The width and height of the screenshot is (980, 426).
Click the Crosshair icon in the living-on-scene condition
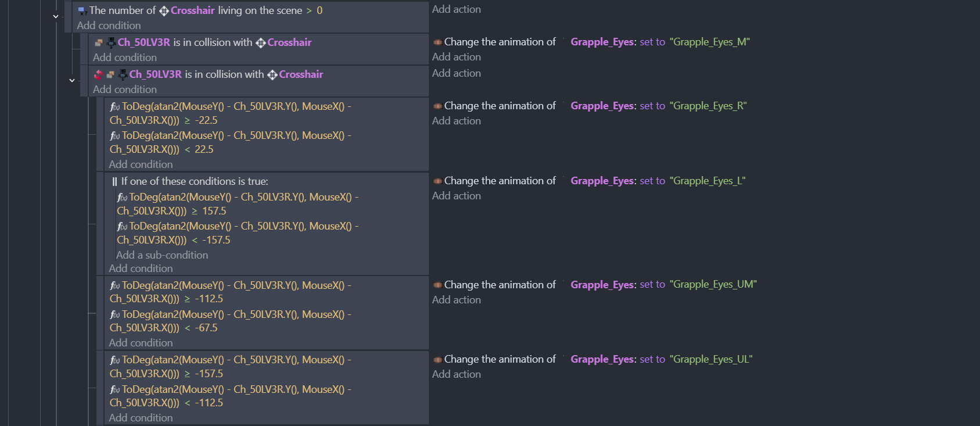click(164, 11)
